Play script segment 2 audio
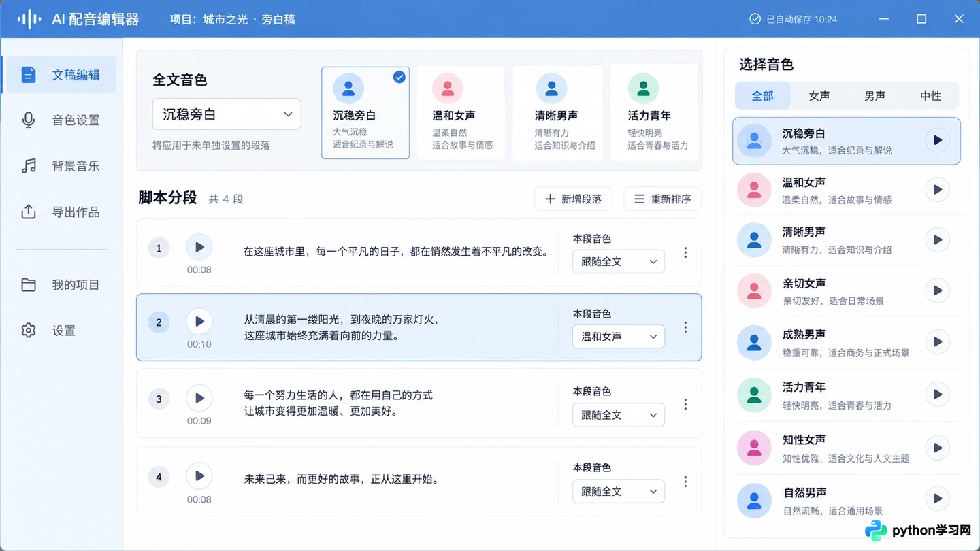980x551 pixels. click(199, 321)
